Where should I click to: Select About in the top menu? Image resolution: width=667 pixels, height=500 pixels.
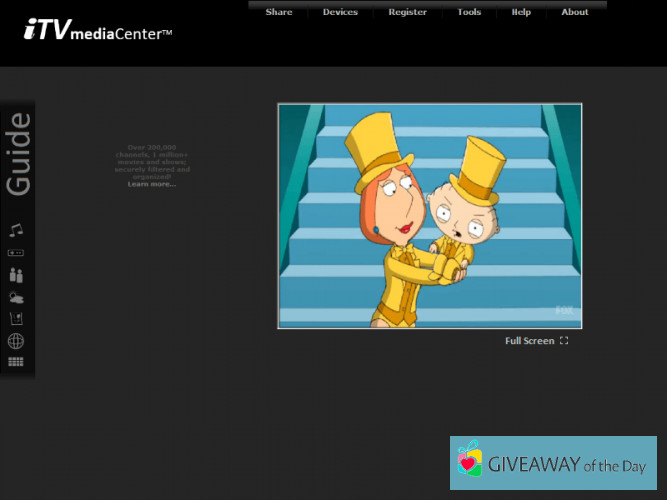(575, 12)
